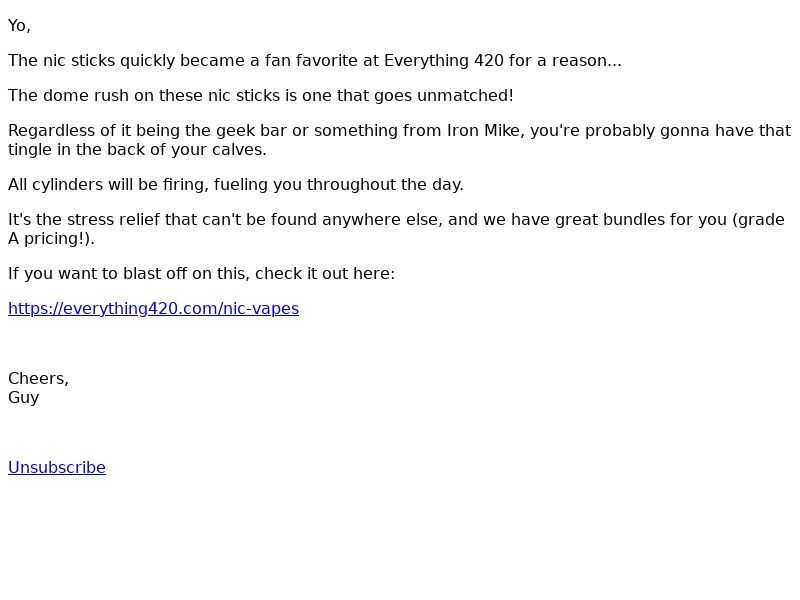The width and height of the screenshot is (800, 600).
Task: Click the words "Everything 420" in first paragraph
Action: coord(444,61)
